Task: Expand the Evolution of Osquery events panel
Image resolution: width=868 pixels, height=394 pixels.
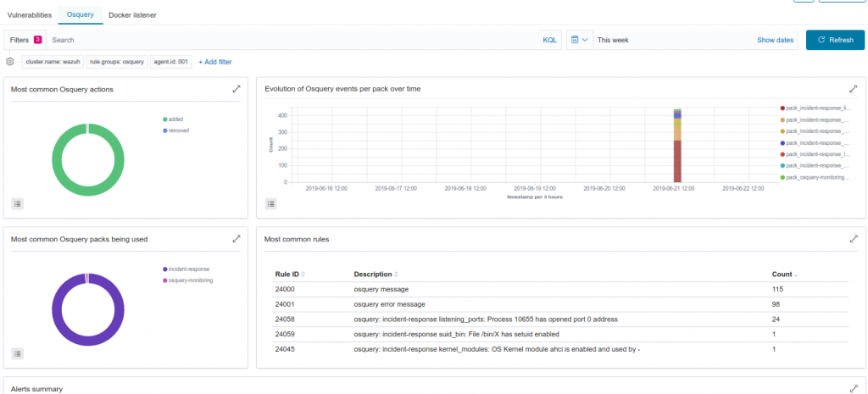Action: pyautogui.click(x=853, y=89)
